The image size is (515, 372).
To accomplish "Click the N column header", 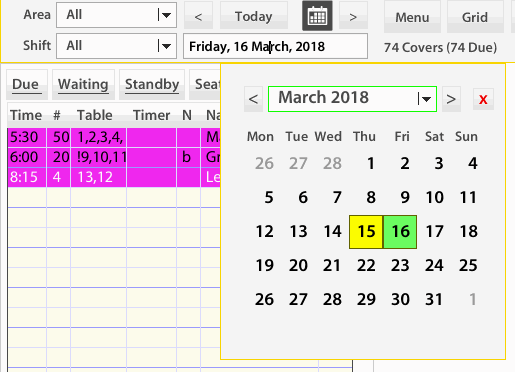I will tap(187, 115).
